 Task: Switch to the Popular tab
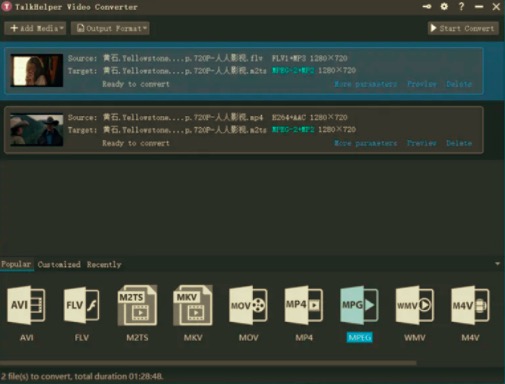click(16, 264)
